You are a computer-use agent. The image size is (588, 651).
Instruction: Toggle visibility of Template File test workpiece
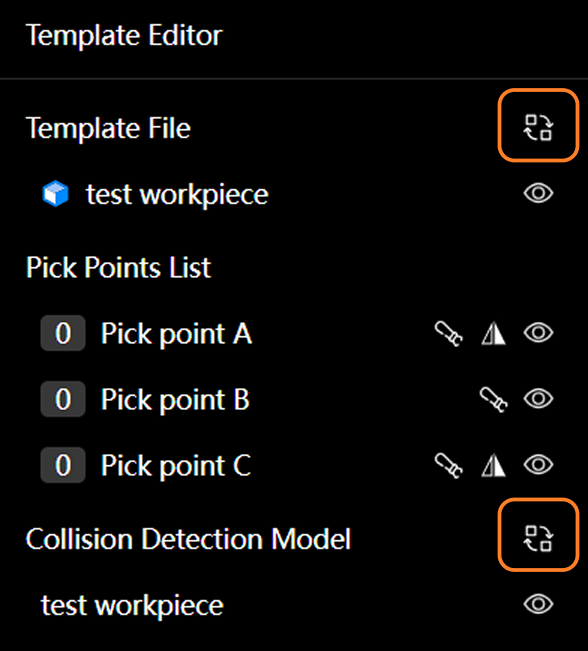coord(538,193)
